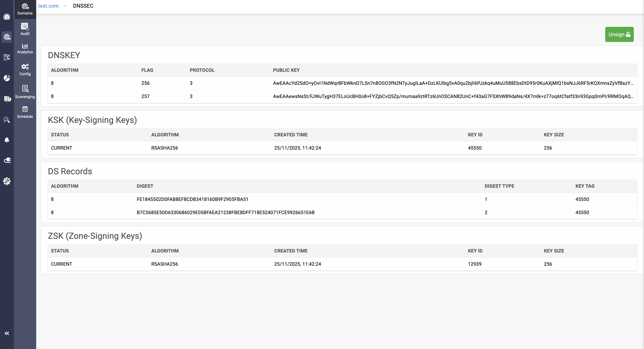Open the Audit menu item
The height and width of the screenshot is (349, 644).
pyautogui.click(x=25, y=29)
